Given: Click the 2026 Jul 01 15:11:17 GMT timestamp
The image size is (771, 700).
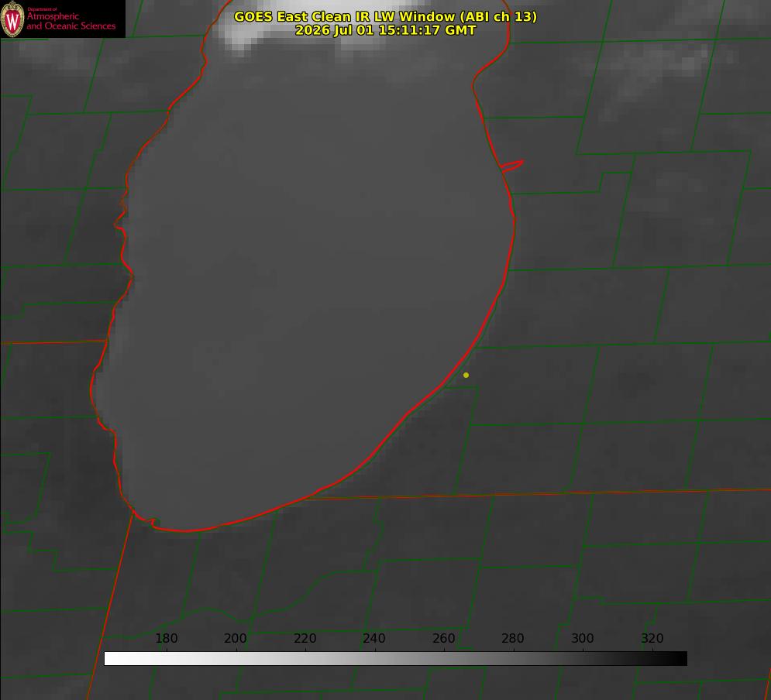Looking at the screenshot, I should [385, 30].
